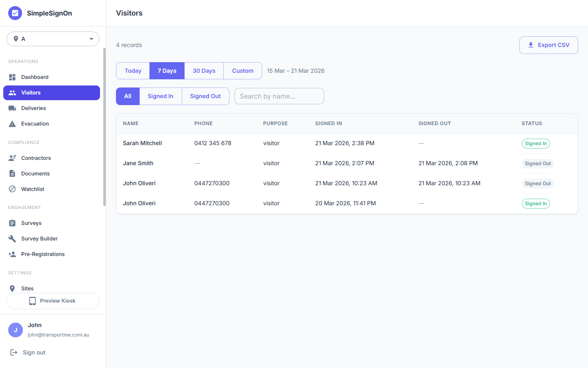Click the 4 records count
588x368 pixels.
(x=129, y=45)
